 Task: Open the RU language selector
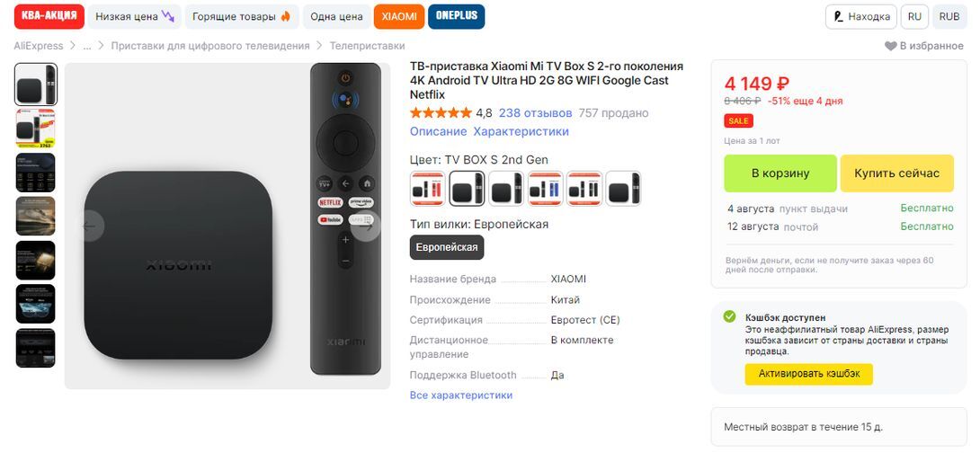914,16
